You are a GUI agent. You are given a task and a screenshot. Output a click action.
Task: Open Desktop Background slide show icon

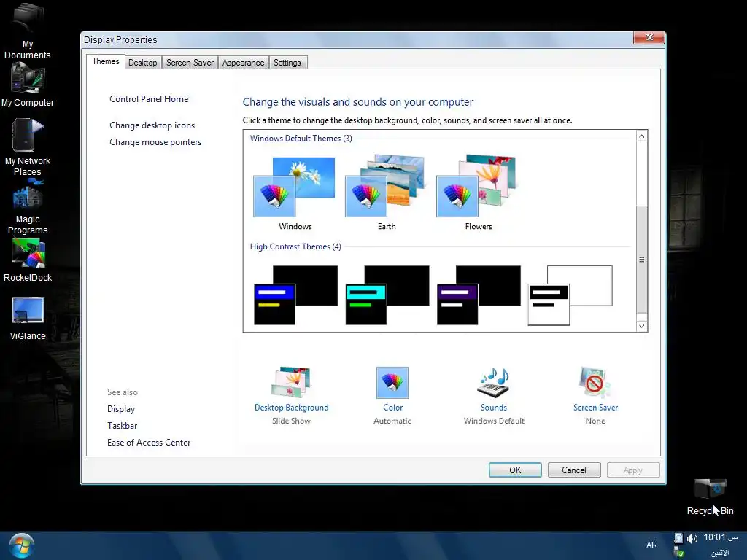coord(291,382)
